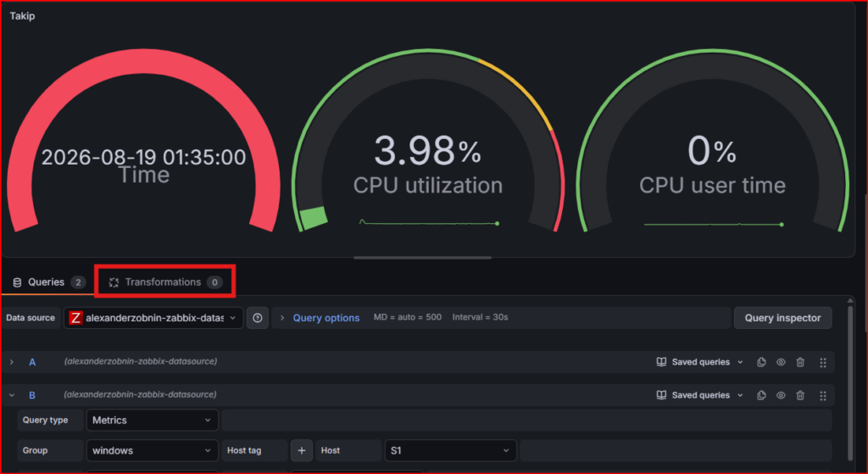Delete query B
This screenshot has height=474, width=868.
click(x=800, y=395)
